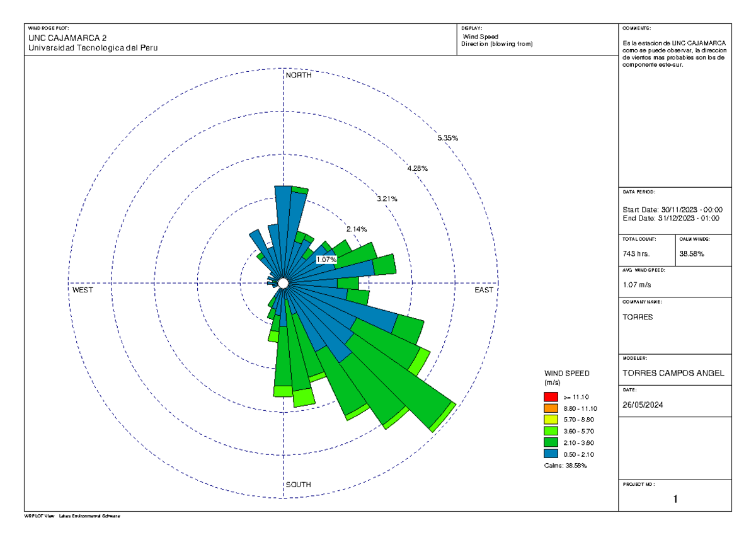
Task: Click the Calms: 38.58% legend label
Action: pyautogui.click(x=564, y=466)
